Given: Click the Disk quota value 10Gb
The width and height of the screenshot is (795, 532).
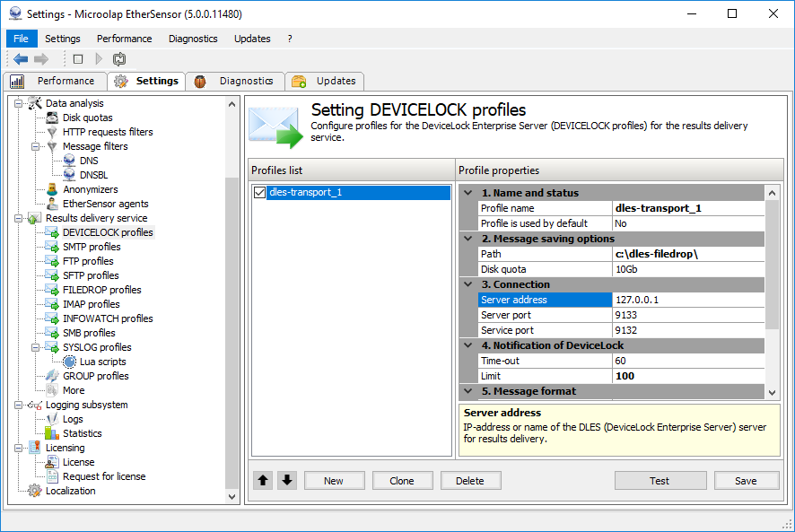Looking at the screenshot, I should (688, 269).
